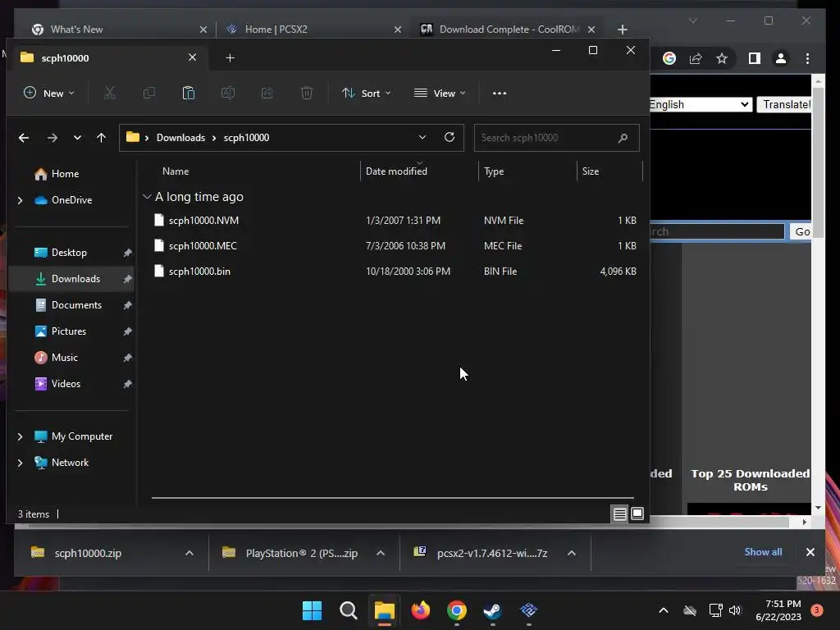
Task: Open Firefox from the taskbar
Action: [421, 610]
